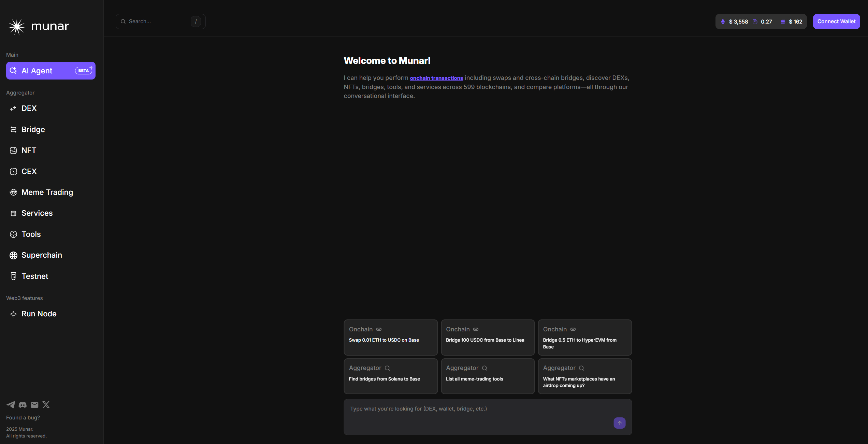Select Bridge 100 USDC from Base to Linea
868x444 pixels.
488,337
